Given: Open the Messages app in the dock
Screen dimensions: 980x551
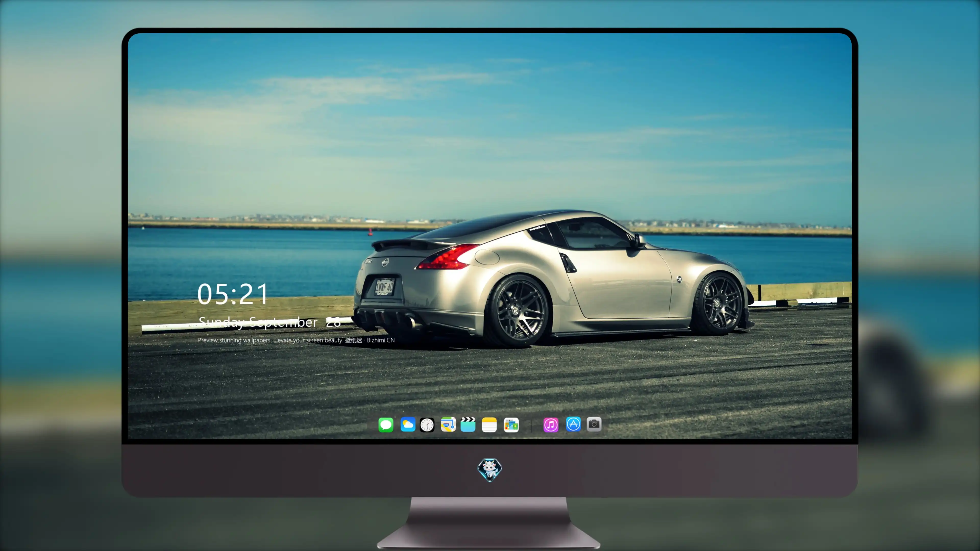Looking at the screenshot, I should point(386,425).
